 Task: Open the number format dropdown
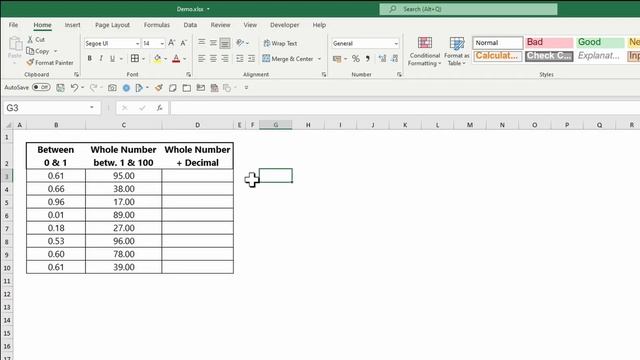click(396, 43)
